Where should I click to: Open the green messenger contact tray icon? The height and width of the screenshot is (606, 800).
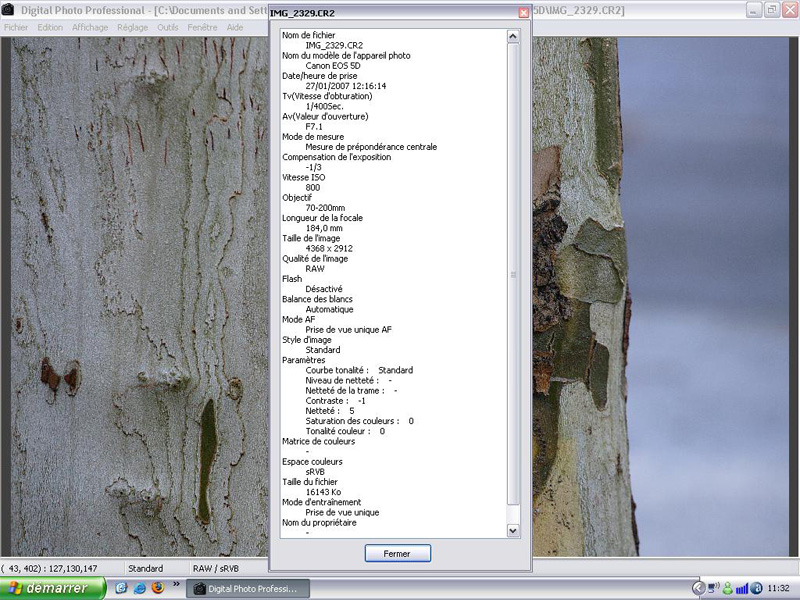pos(727,589)
